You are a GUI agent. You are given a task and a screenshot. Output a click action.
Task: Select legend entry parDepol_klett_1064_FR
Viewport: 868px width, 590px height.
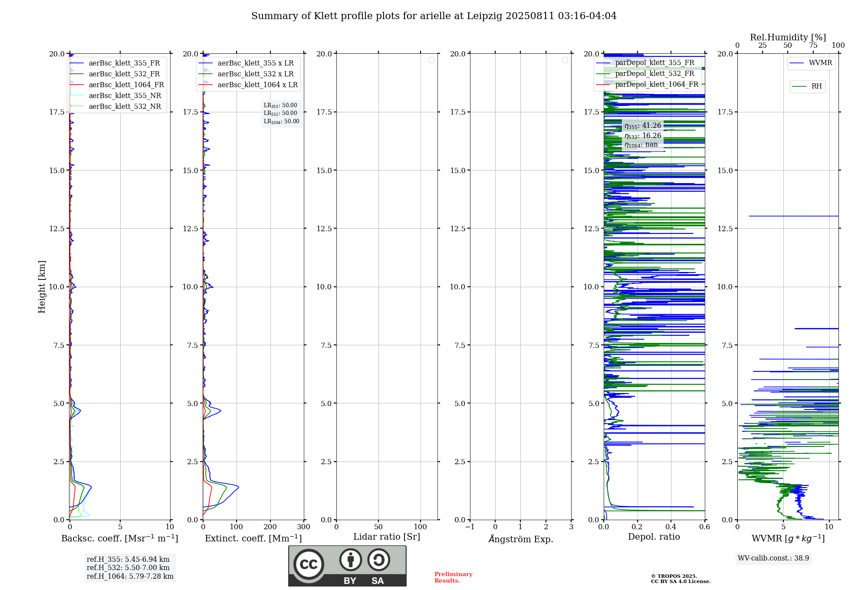point(647,85)
